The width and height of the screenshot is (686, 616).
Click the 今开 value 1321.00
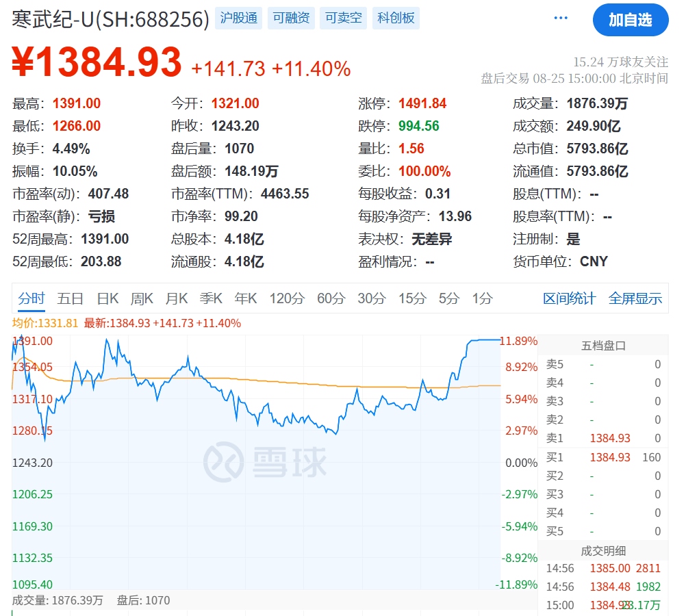(236, 103)
